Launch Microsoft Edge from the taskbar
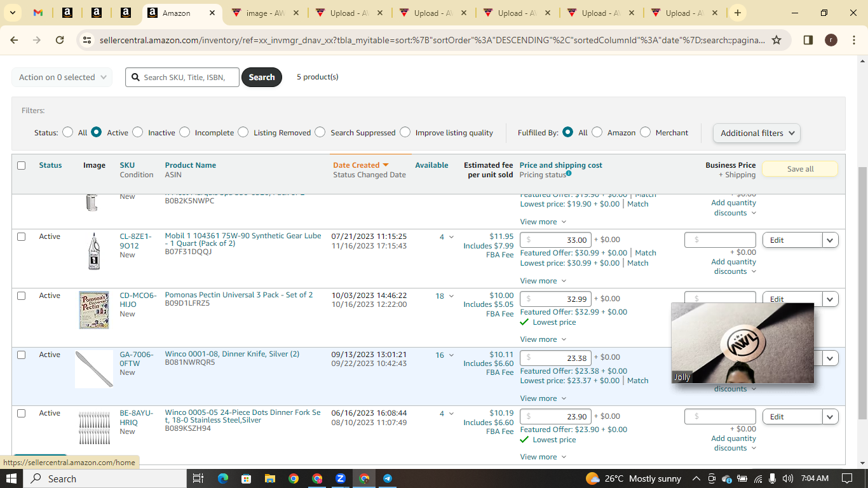Image resolution: width=868 pixels, height=488 pixels. pyautogui.click(x=222, y=478)
